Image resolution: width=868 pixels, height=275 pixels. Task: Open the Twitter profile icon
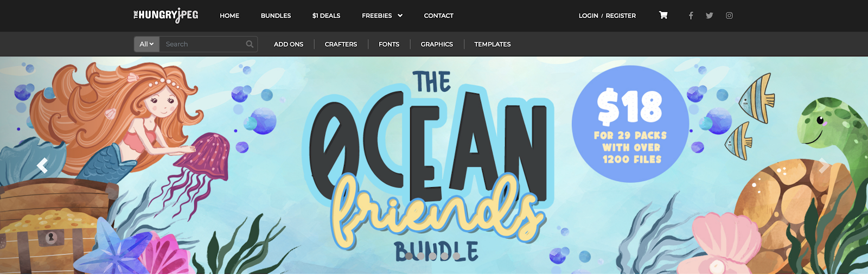709,16
